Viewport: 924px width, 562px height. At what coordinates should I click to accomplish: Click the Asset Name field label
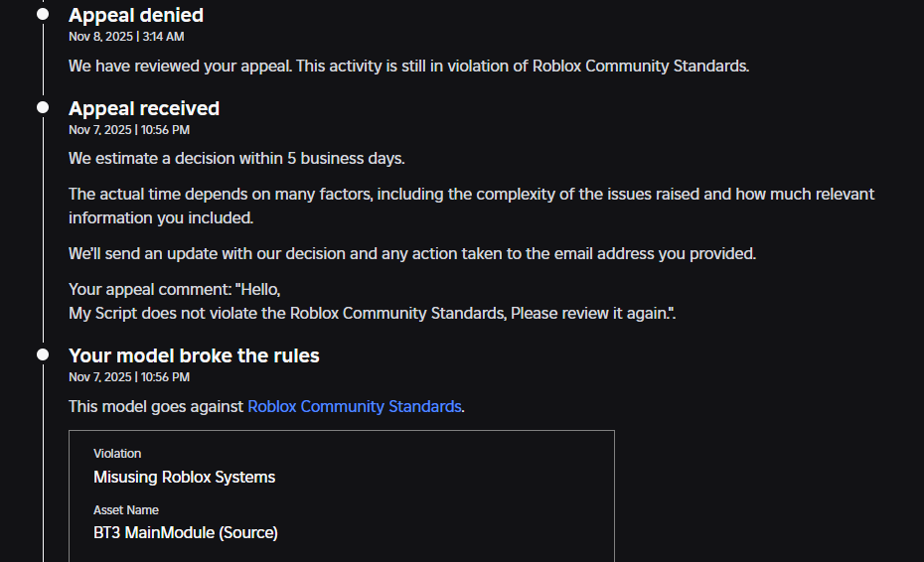tap(126, 510)
